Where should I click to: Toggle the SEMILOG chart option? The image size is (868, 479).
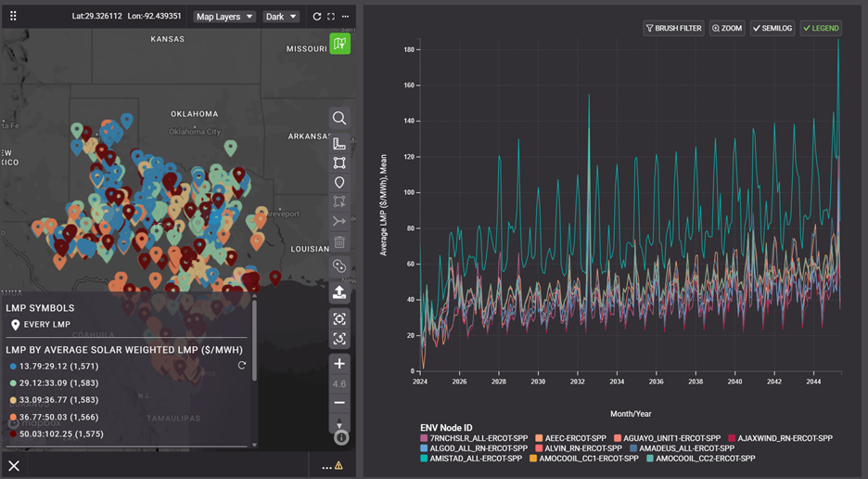pyautogui.click(x=772, y=28)
